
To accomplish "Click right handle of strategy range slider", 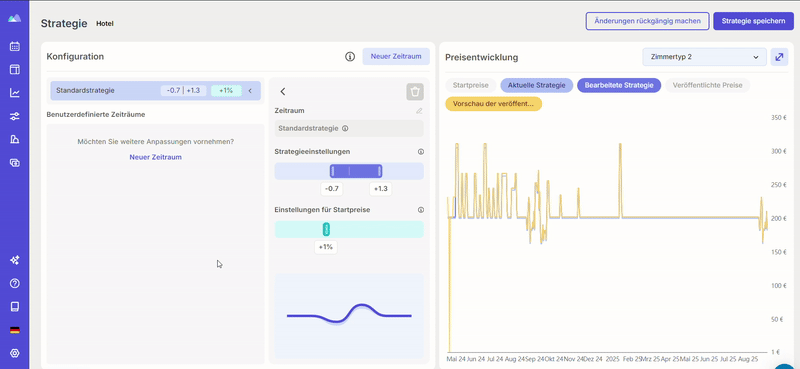I will pos(380,171).
